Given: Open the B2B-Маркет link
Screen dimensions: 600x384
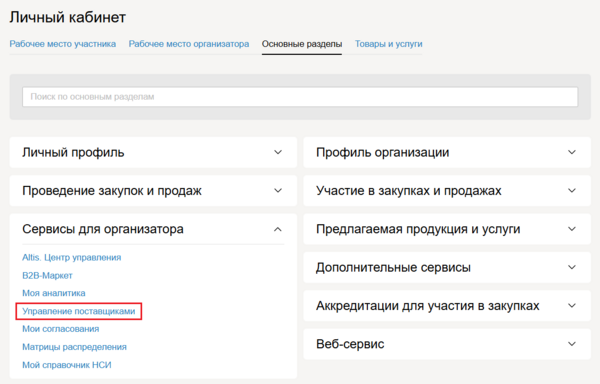Looking at the screenshot, I should 47,275.
